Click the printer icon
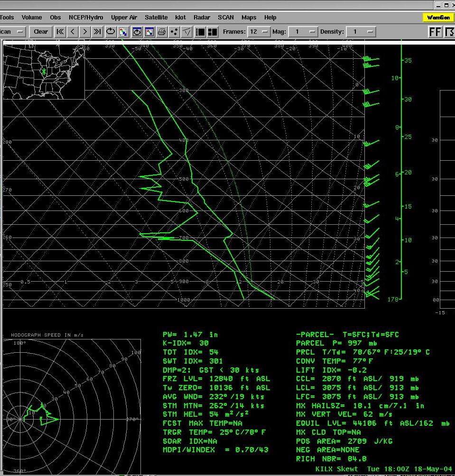This screenshot has height=476, width=455. [162, 32]
